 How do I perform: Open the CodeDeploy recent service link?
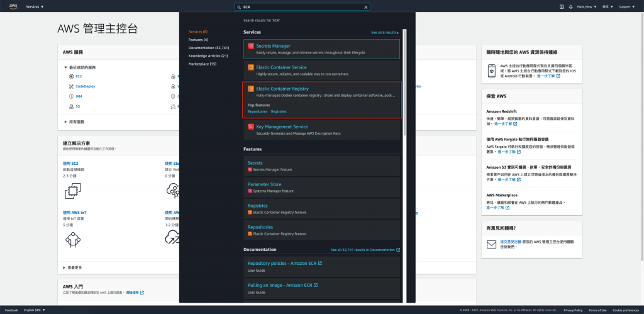(86, 86)
